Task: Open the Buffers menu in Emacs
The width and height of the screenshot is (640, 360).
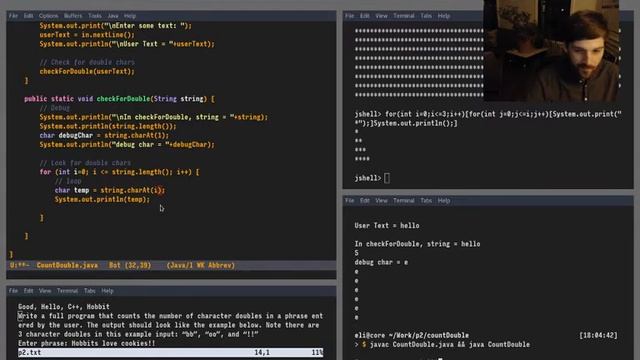Action: 73,16
